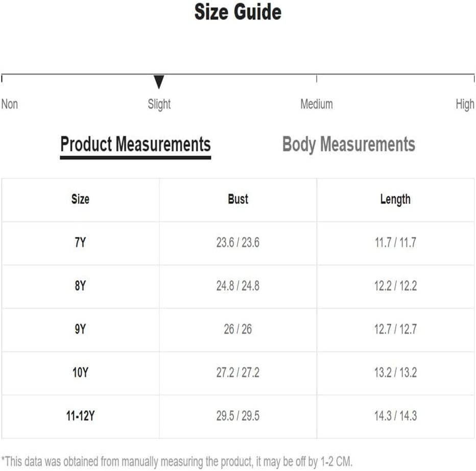
Task: Click the Non stretch label
Action: (10, 104)
